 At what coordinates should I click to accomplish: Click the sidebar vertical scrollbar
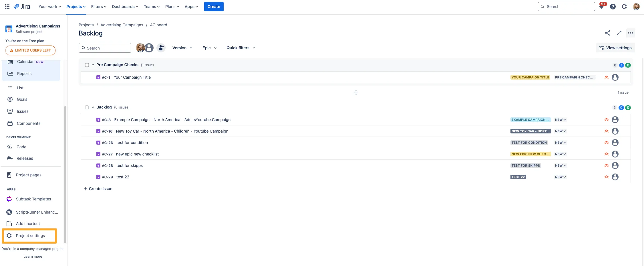click(x=65, y=175)
